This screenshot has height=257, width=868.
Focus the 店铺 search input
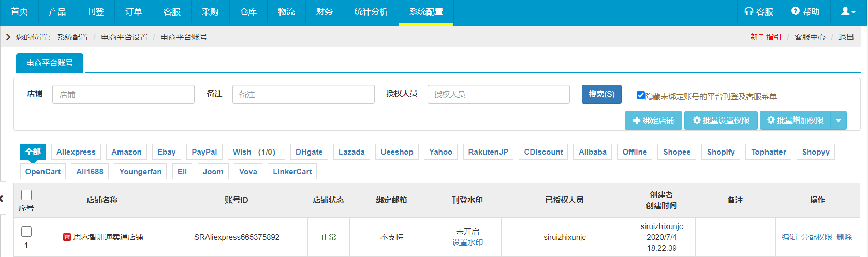tap(123, 94)
